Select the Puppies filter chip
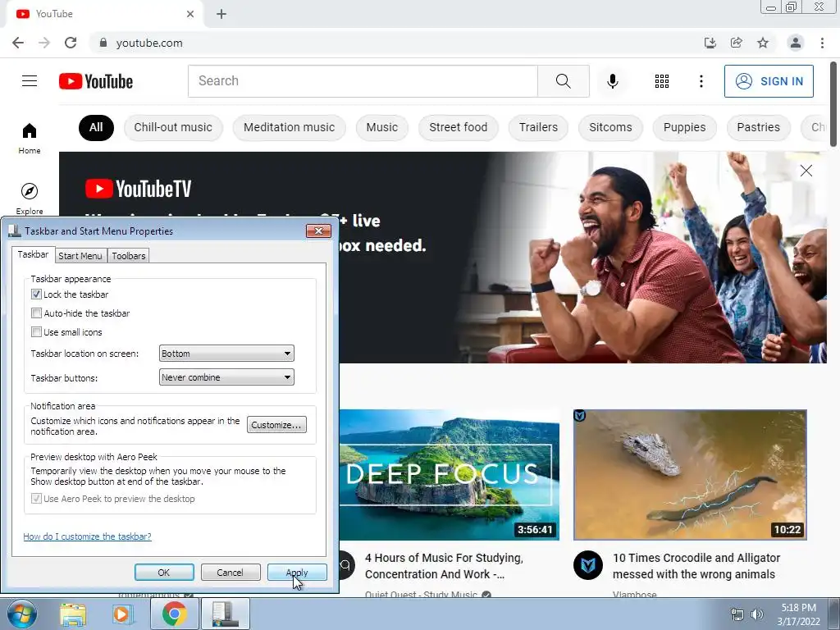This screenshot has width=840, height=630. pos(685,127)
